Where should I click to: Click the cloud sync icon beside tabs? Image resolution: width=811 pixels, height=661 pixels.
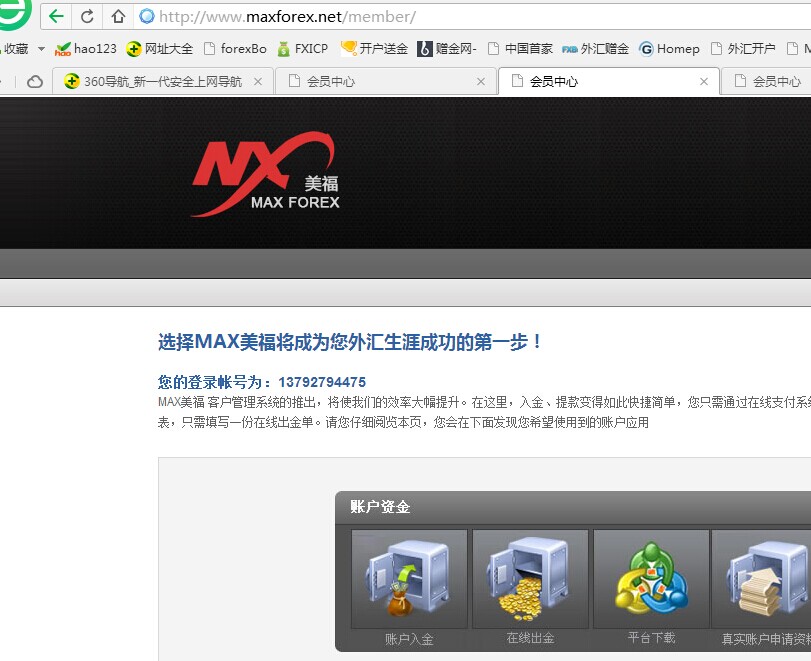(35, 82)
